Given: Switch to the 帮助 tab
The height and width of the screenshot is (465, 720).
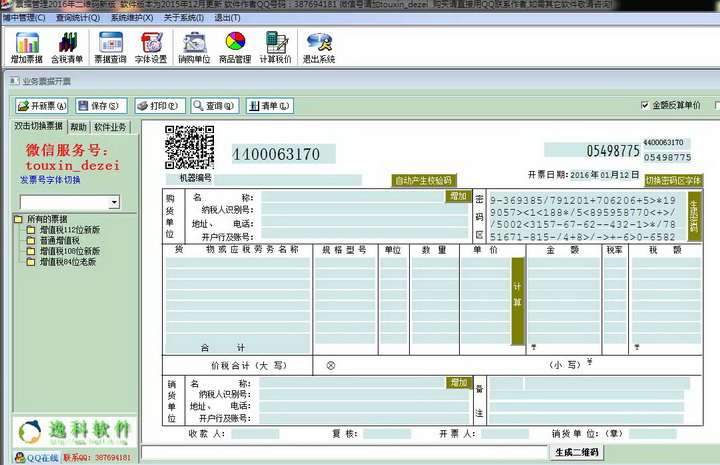Looking at the screenshot, I should click(x=79, y=127).
